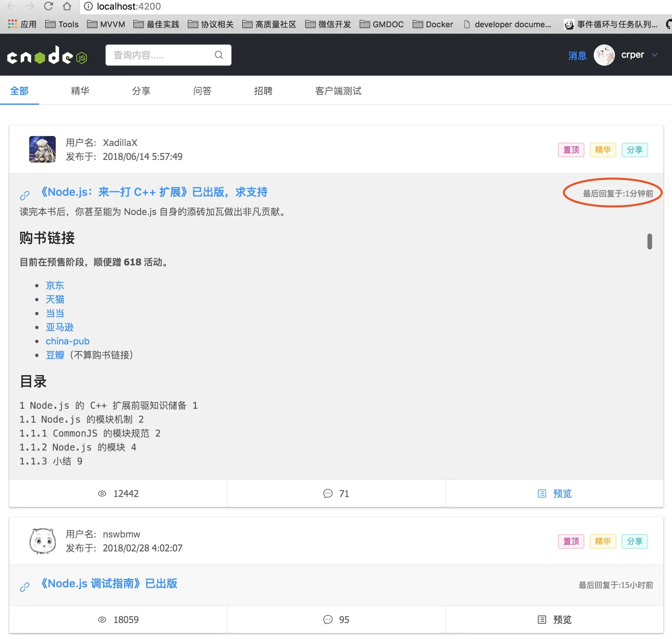Click the browser home icon

67,6
